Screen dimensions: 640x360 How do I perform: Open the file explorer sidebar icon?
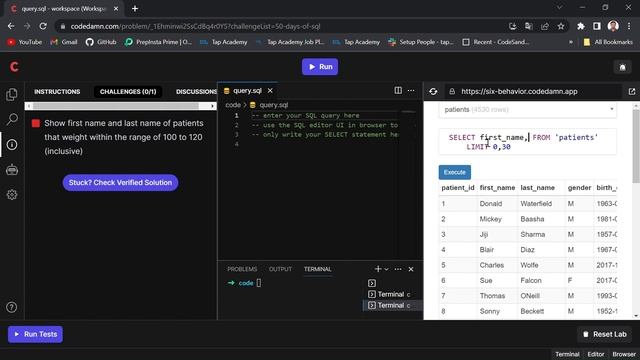(x=12, y=95)
